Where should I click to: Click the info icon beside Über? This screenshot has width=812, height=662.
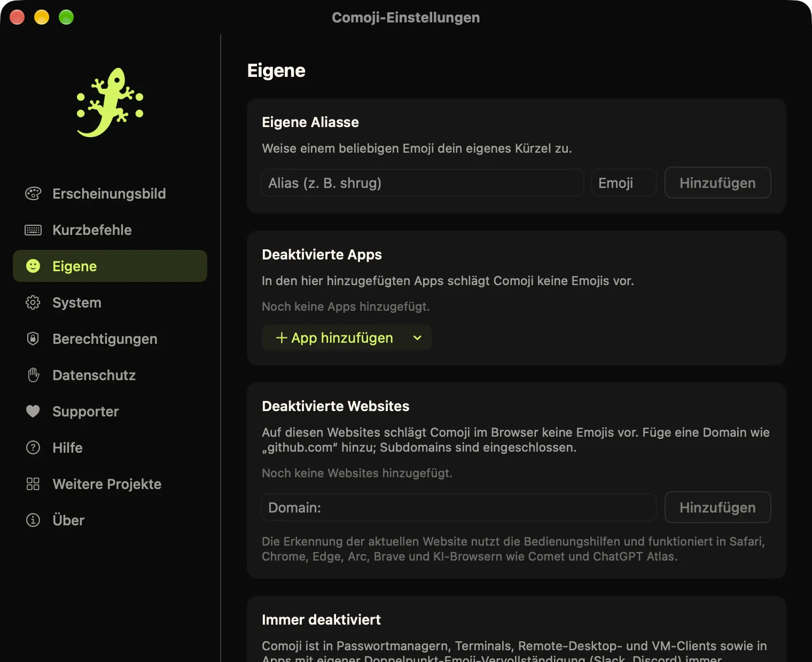pos(33,520)
